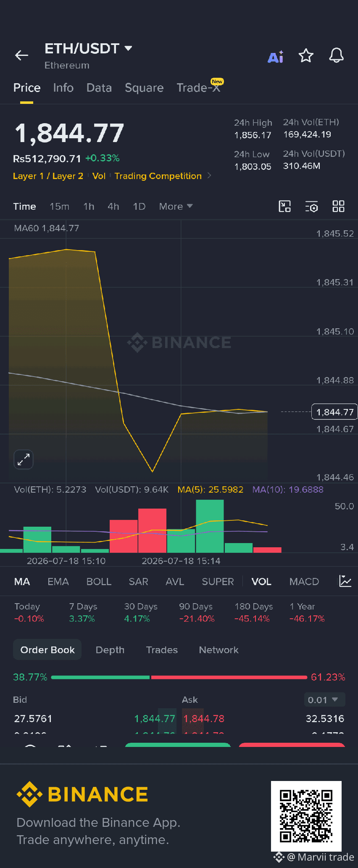Open the AI assistant icon
Viewport: 358px width, 868px height.
point(276,57)
